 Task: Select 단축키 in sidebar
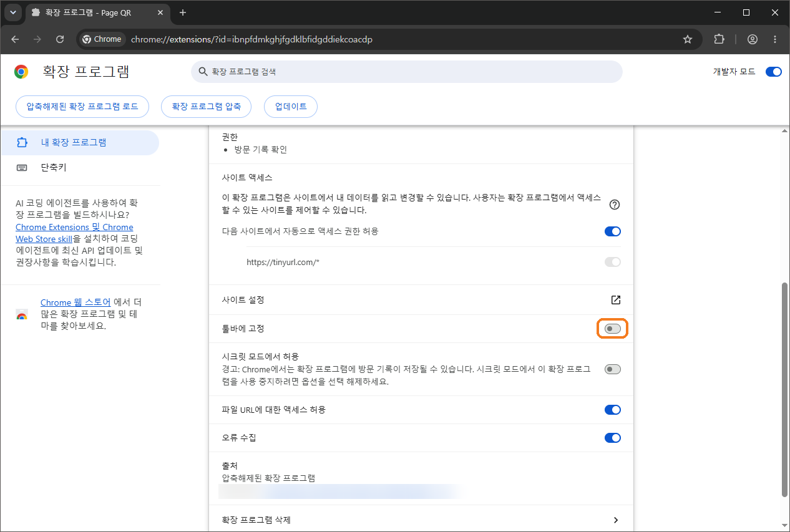(79, 167)
